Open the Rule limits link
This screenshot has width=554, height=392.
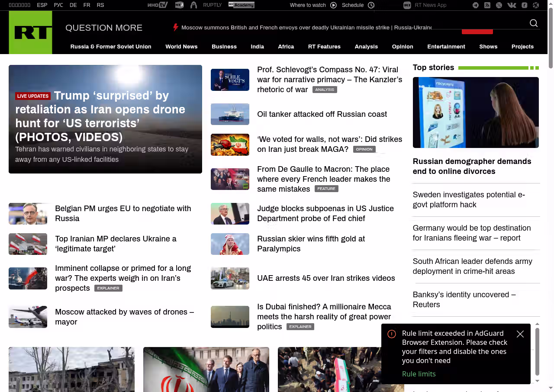(x=419, y=374)
